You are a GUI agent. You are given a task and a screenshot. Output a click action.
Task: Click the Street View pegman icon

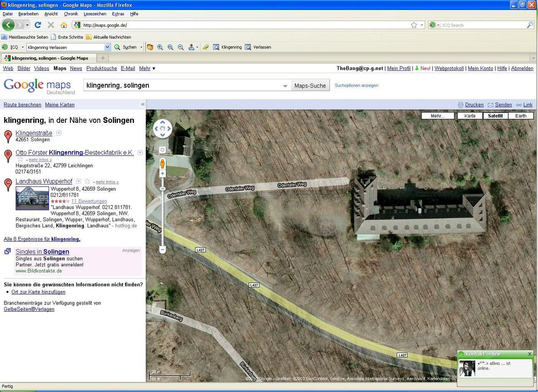click(163, 164)
